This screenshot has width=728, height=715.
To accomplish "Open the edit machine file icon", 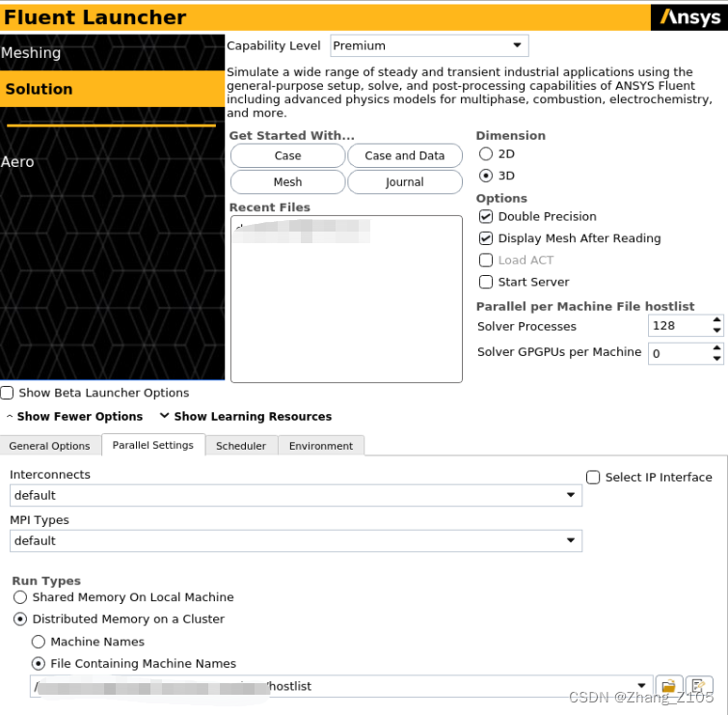I will tap(699, 686).
